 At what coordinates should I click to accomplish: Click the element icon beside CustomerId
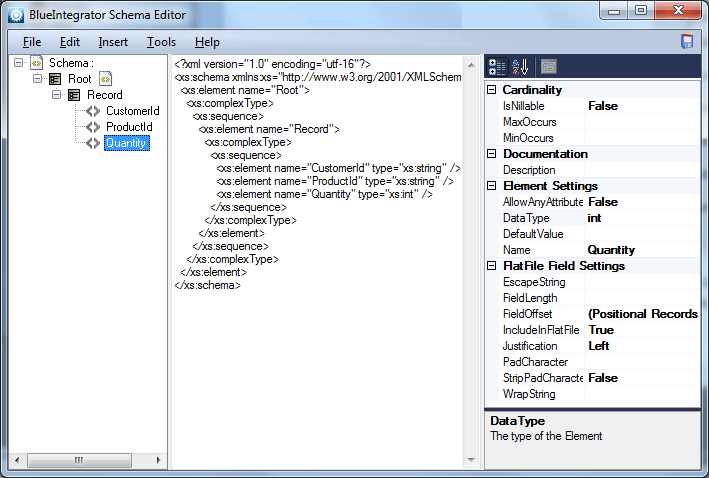tap(93, 111)
